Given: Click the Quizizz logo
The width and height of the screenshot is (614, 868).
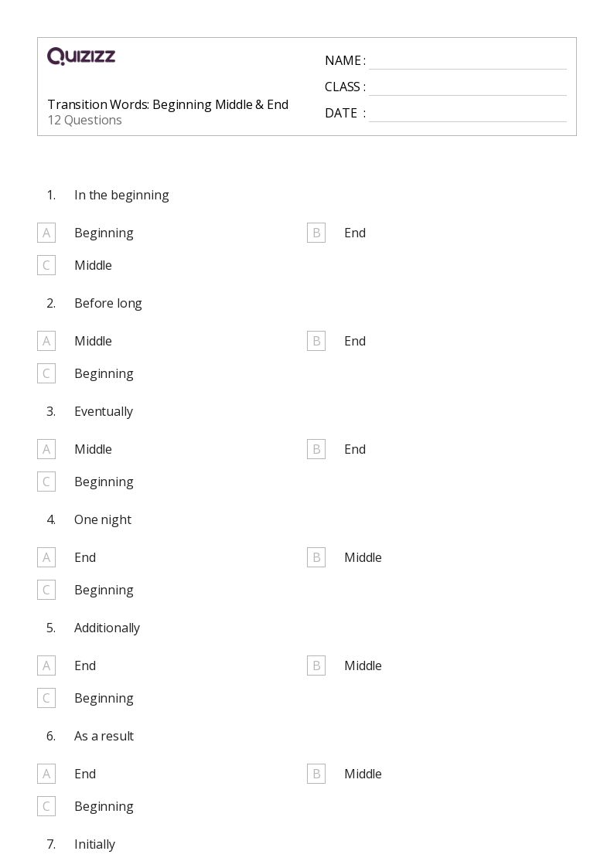Looking at the screenshot, I should click(x=81, y=56).
